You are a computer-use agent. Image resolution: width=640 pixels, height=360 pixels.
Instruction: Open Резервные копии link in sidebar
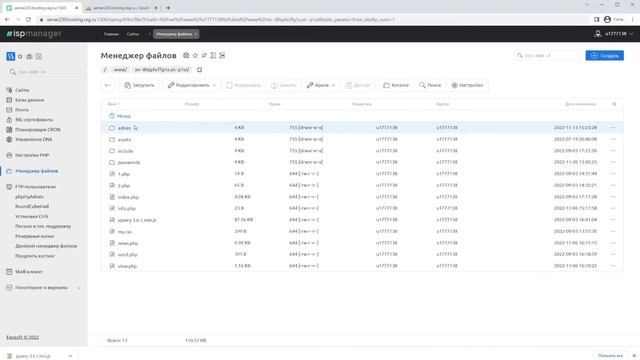(x=35, y=236)
